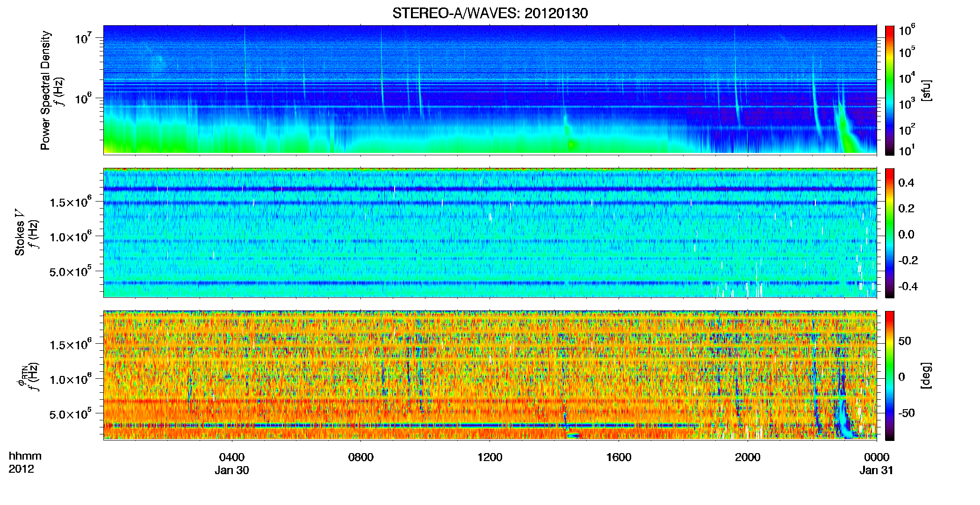Select the 1200 time tick label
The image size is (980, 505).
pos(490,457)
